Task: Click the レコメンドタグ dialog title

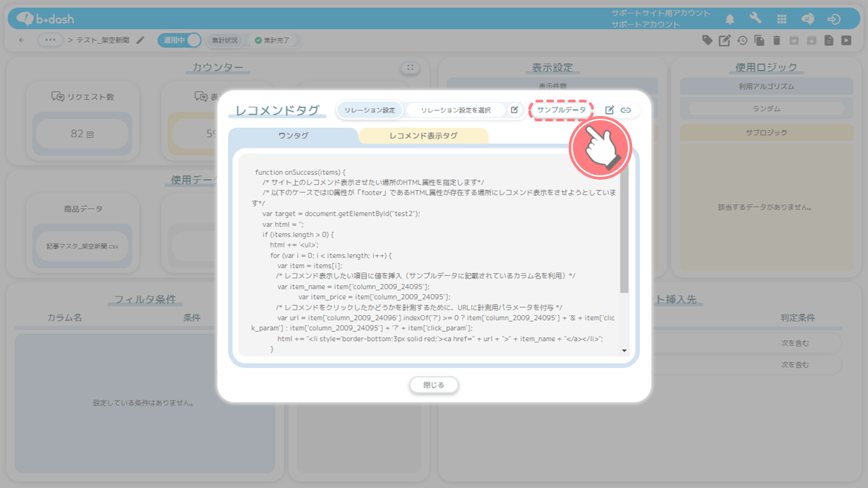Action: [277, 110]
